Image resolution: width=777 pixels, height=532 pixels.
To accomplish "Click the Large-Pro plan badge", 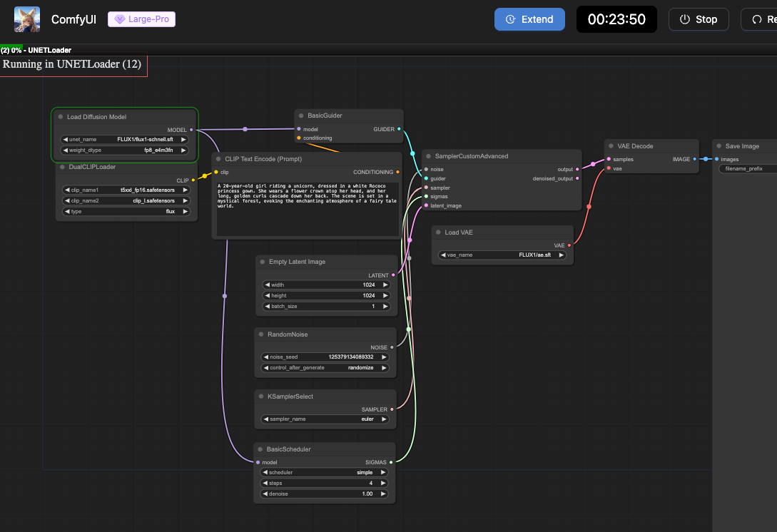I will [x=141, y=19].
